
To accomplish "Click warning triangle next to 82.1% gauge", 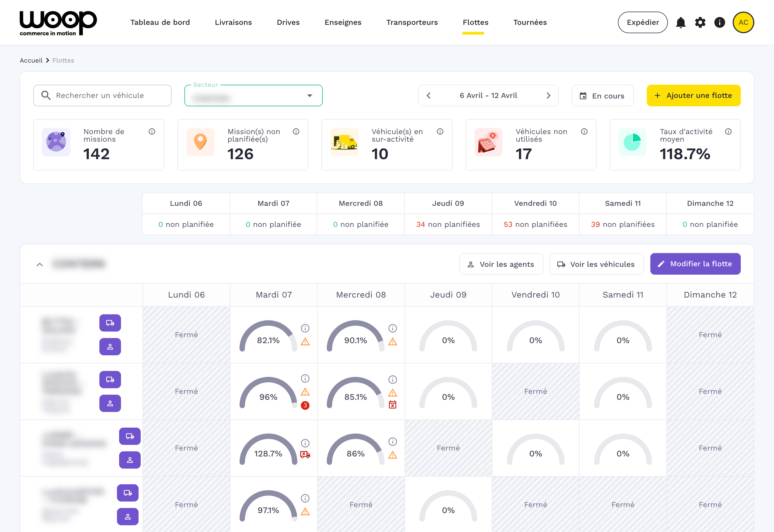I will [305, 342].
